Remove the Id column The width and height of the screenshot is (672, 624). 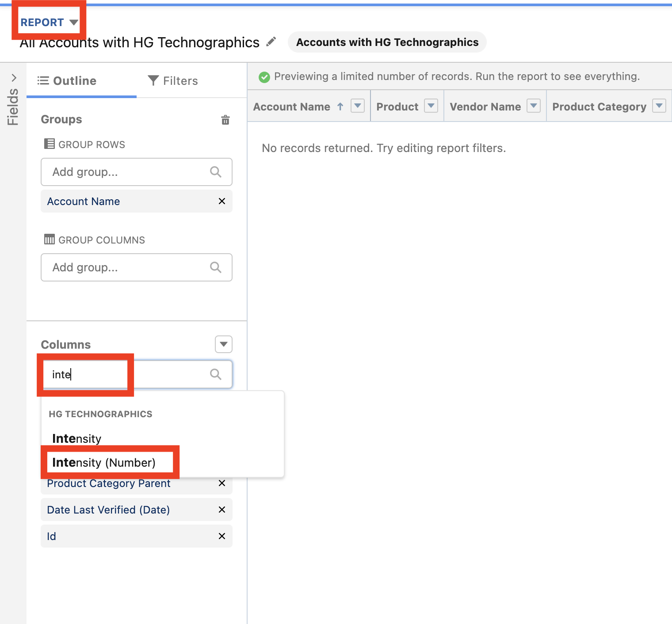point(222,536)
